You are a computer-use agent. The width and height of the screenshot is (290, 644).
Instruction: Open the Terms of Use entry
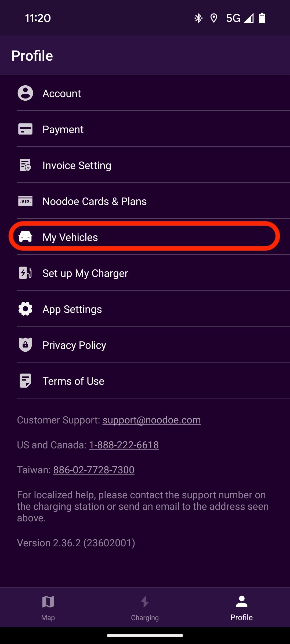pos(73,381)
